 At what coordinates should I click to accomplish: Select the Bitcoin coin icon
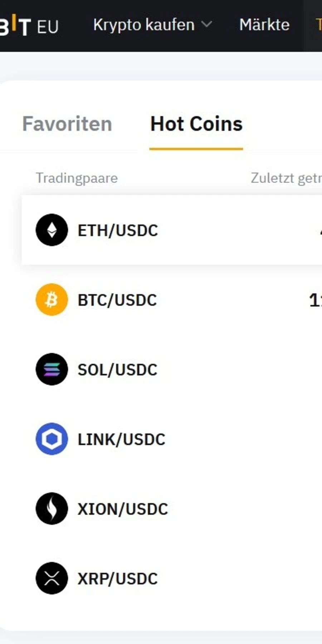51,299
